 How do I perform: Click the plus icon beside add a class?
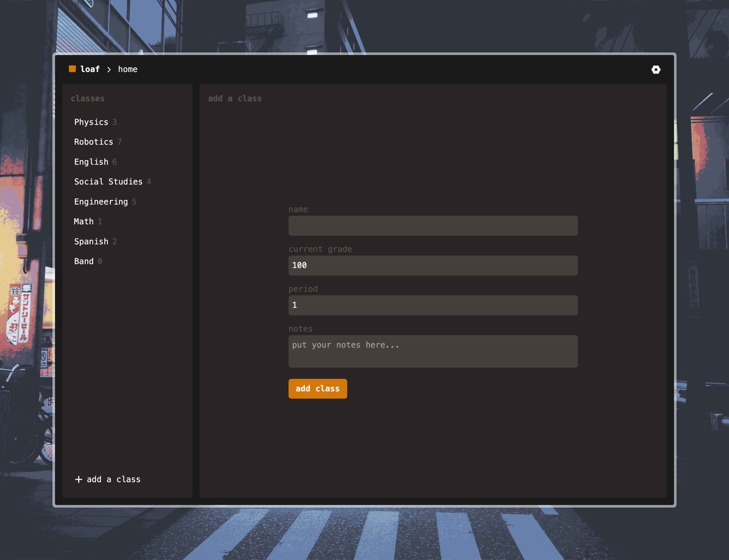pyautogui.click(x=79, y=479)
